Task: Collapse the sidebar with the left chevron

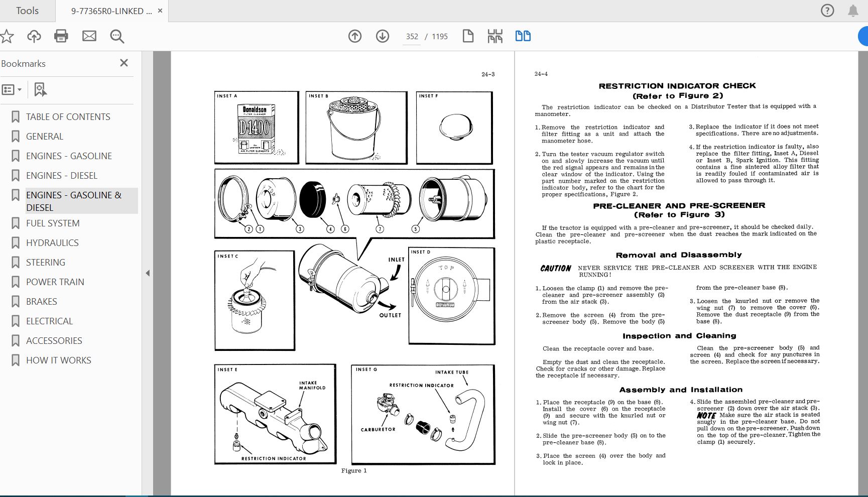Action: [148, 274]
